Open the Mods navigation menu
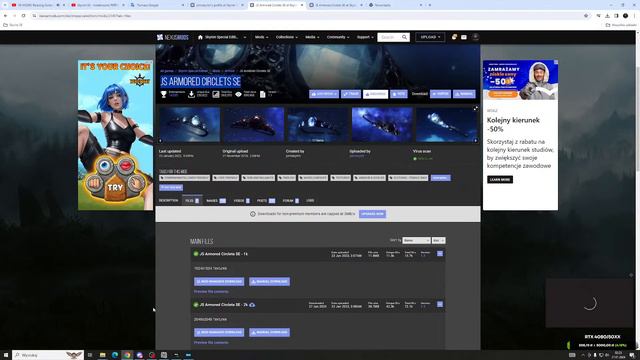 (261, 37)
